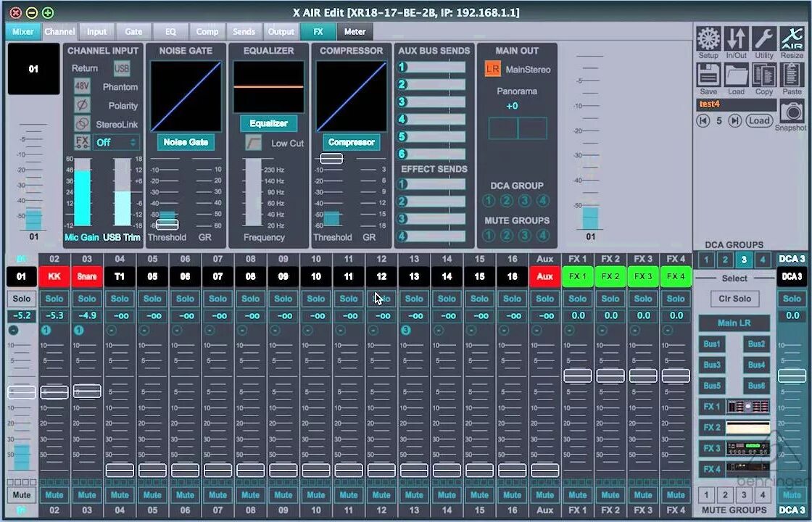Click the test4 snapshot name field
This screenshot has height=522, width=812.
tap(736, 104)
